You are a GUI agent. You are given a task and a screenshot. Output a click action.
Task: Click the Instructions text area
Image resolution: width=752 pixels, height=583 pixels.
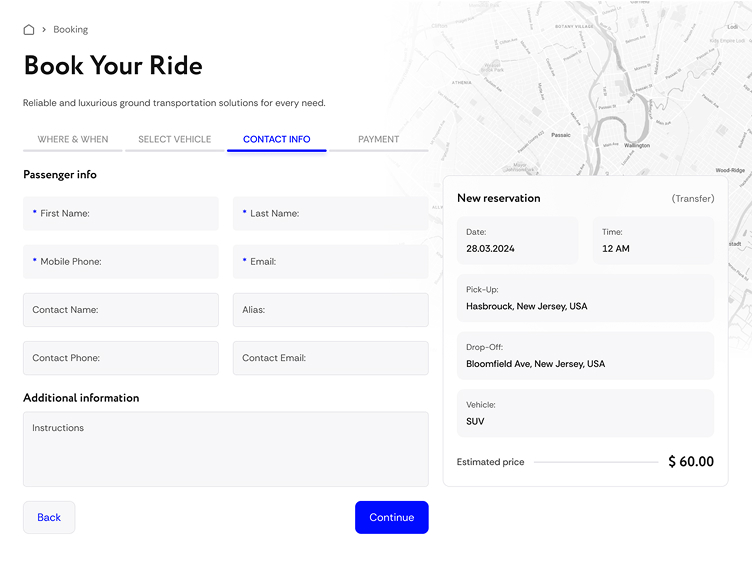226,449
